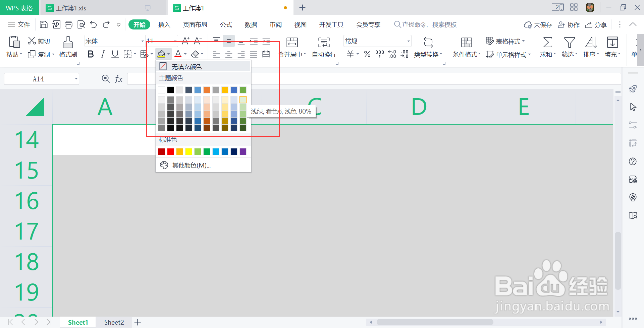Toggle italic formatting
The image size is (644, 328).
103,54
